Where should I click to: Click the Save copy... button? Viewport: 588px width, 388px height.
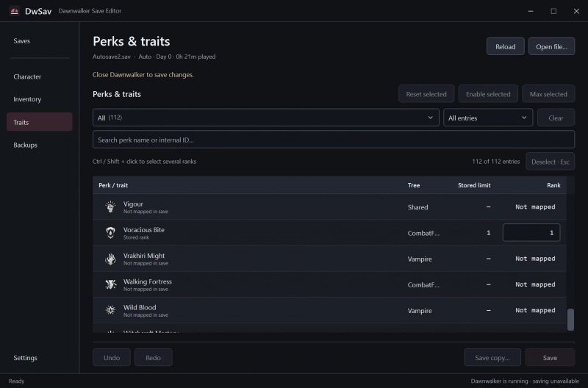pos(492,357)
